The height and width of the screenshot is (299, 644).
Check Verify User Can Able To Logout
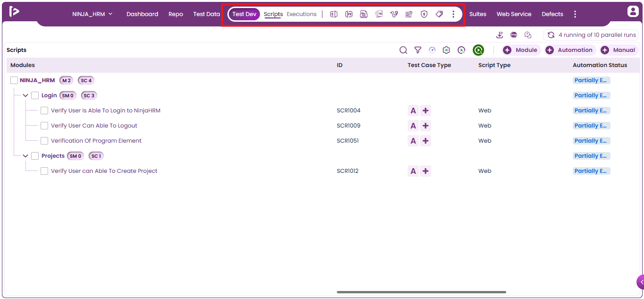click(44, 126)
